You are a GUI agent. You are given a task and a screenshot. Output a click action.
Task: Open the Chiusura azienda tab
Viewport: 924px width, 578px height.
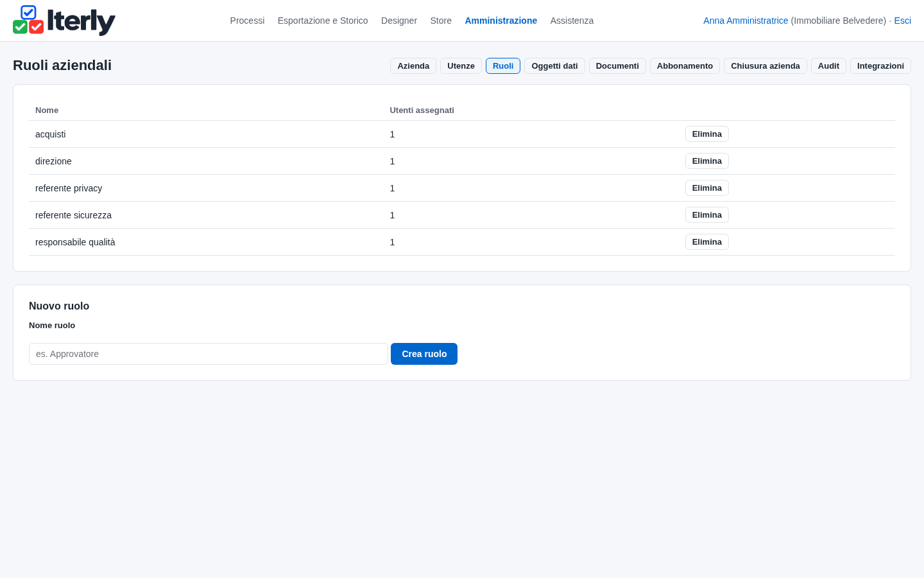pyautogui.click(x=766, y=66)
